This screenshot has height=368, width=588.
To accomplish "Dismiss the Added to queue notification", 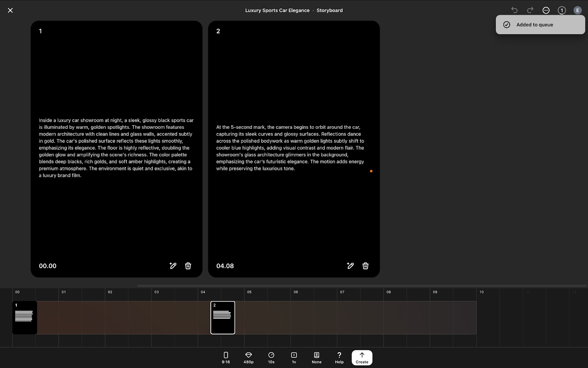I will (540, 25).
